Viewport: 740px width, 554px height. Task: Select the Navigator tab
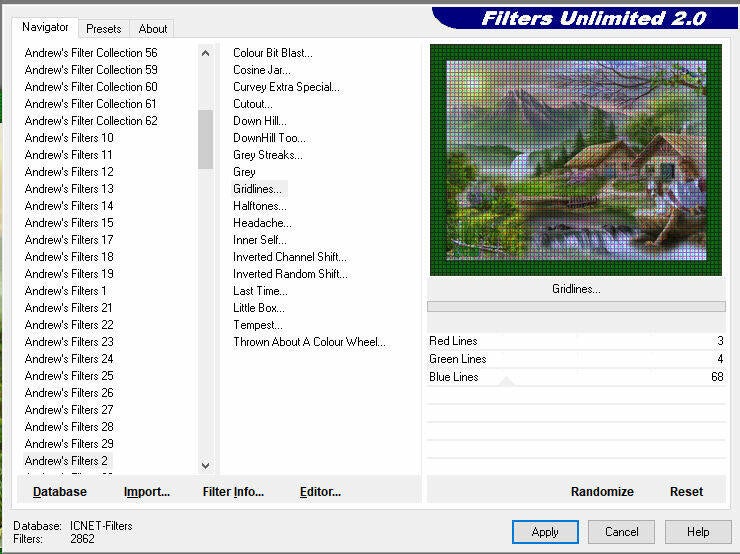pyautogui.click(x=45, y=27)
